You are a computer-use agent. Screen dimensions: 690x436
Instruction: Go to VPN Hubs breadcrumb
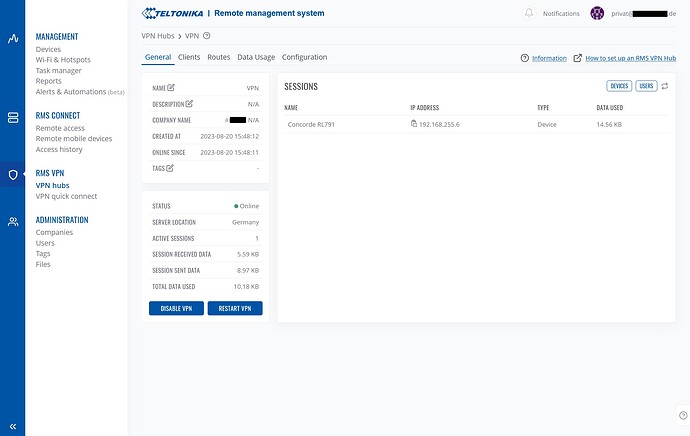coord(158,36)
